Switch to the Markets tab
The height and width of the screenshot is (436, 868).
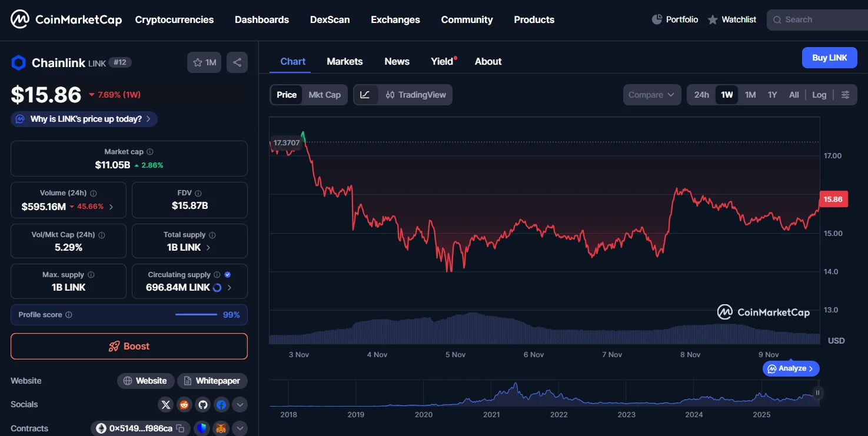click(345, 61)
